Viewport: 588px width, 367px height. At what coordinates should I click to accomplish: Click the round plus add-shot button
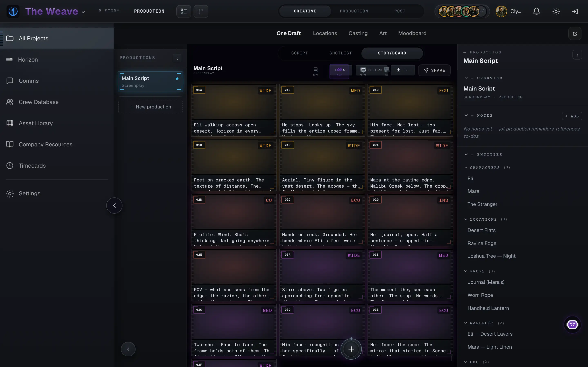pos(351,349)
